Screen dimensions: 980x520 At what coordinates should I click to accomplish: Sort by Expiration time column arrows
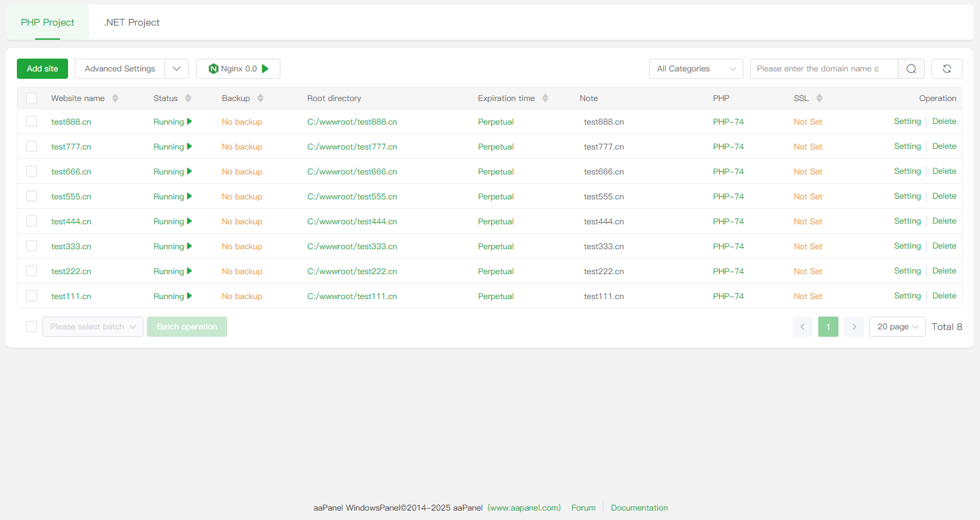545,98
